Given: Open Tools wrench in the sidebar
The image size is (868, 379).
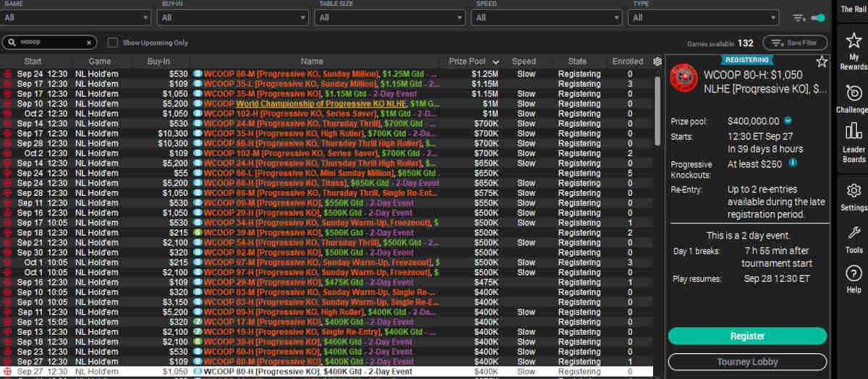Looking at the screenshot, I should coord(854,233).
